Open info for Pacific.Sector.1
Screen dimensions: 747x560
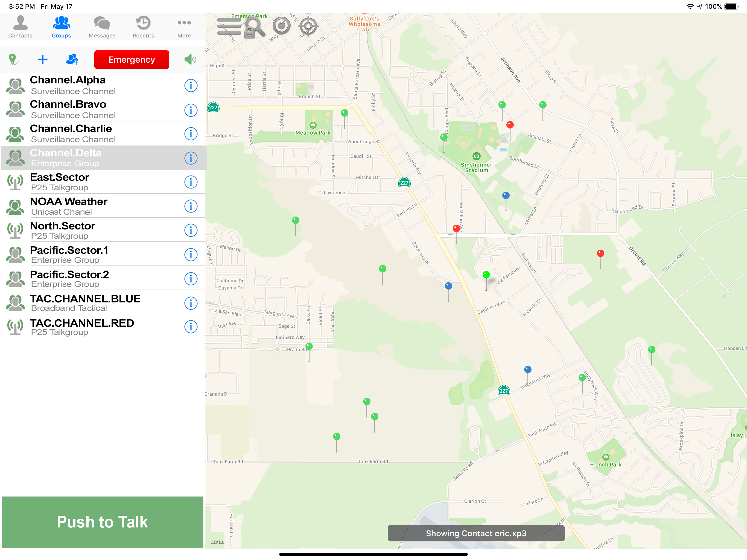pyautogui.click(x=191, y=255)
